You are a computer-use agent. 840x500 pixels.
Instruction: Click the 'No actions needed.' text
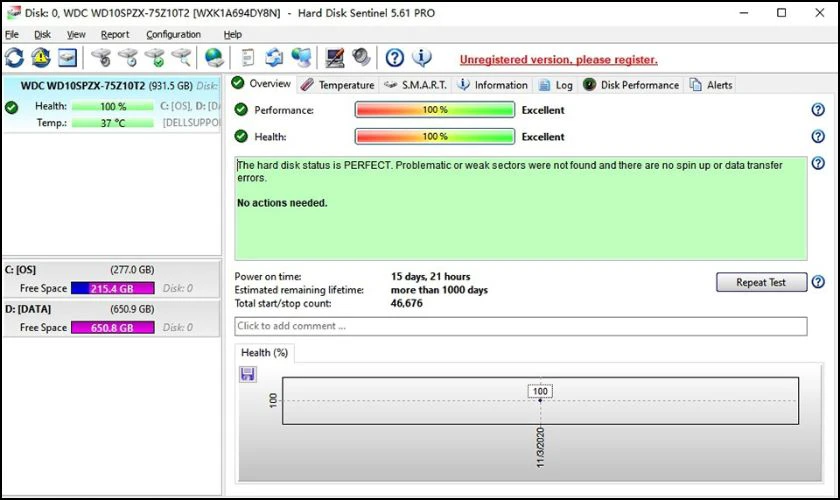(282, 203)
